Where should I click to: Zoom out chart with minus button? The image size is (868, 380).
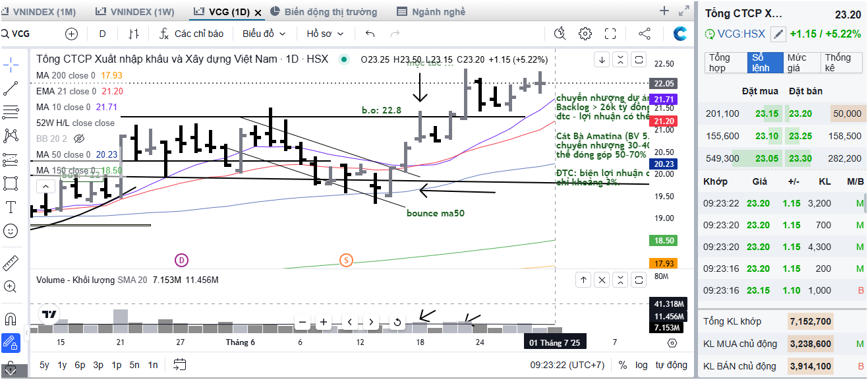(x=303, y=323)
